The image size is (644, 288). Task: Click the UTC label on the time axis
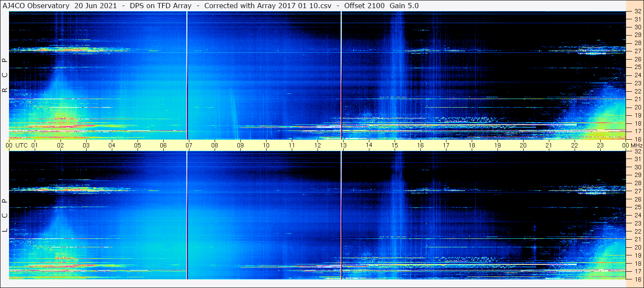pos(21,145)
